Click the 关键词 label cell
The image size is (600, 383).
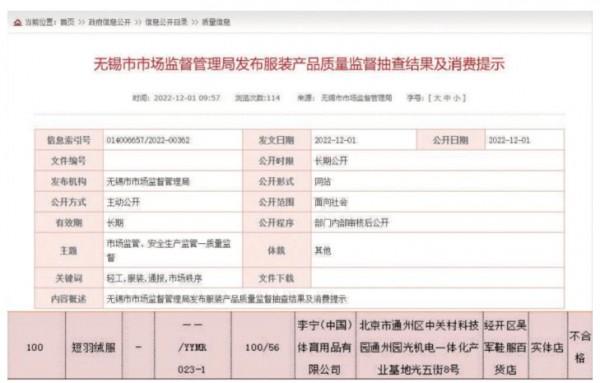click(x=69, y=278)
